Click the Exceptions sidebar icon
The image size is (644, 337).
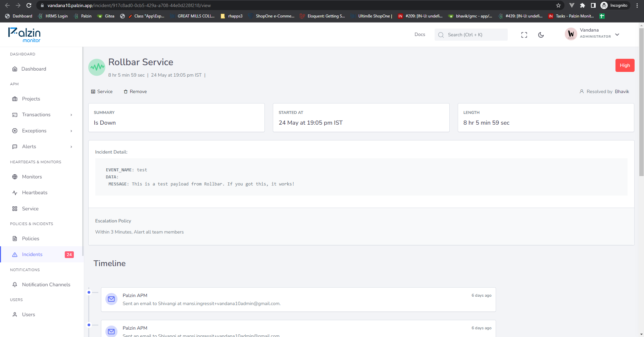pyautogui.click(x=15, y=131)
